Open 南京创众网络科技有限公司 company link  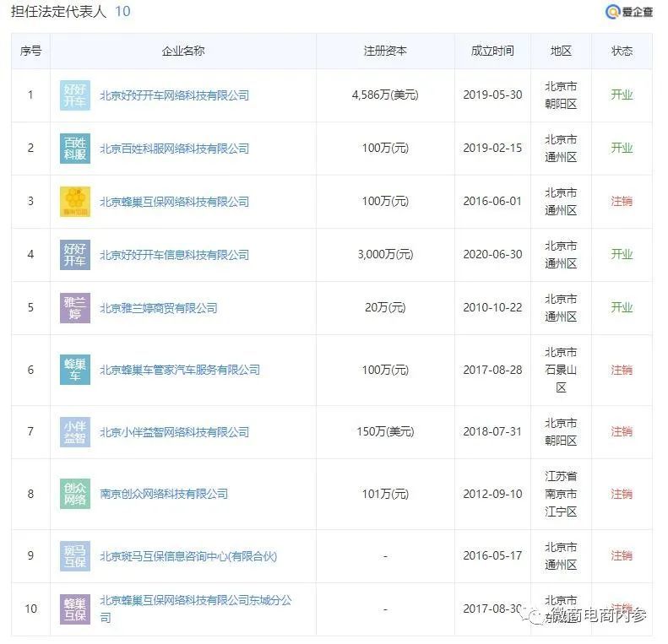pyautogui.click(x=164, y=494)
